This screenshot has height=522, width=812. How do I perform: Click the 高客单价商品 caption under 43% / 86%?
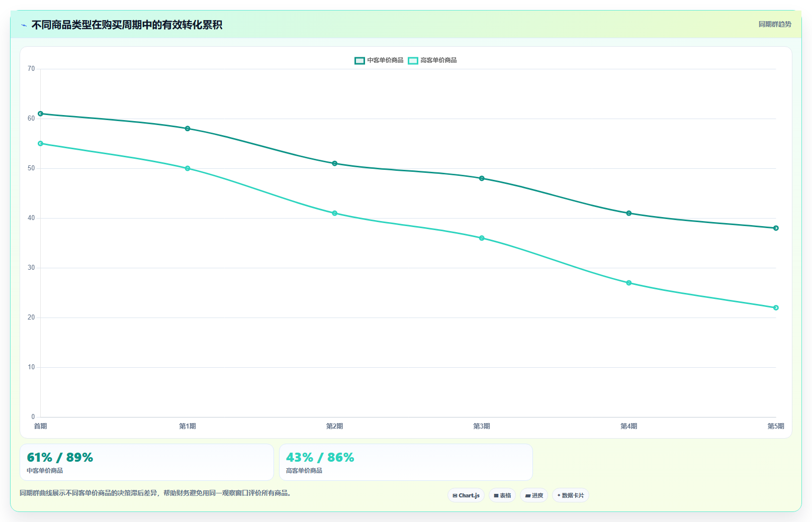pos(304,471)
